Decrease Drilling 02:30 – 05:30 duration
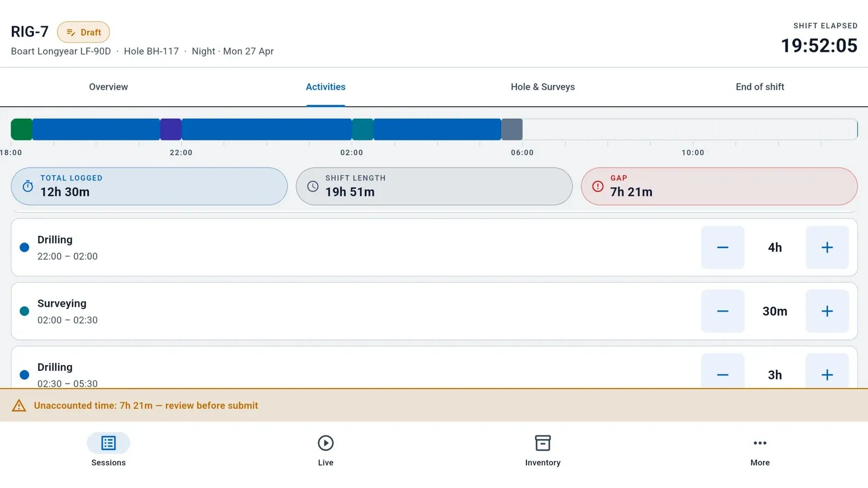This screenshot has height=488, width=868. (723, 371)
